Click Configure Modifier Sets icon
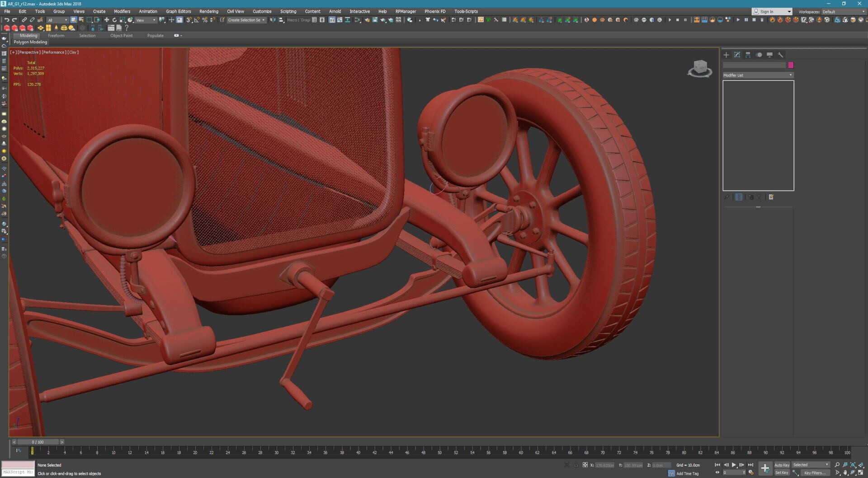 pyautogui.click(x=771, y=197)
